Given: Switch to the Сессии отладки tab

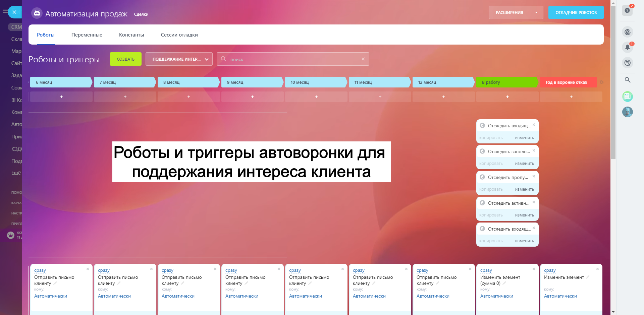Looking at the screenshot, I should 179,35.
